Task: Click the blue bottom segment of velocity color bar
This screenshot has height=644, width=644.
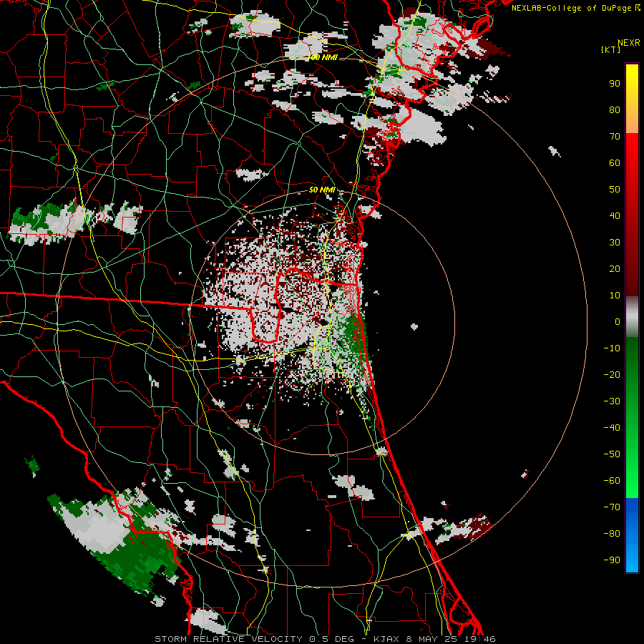Action: pos(632,535)
